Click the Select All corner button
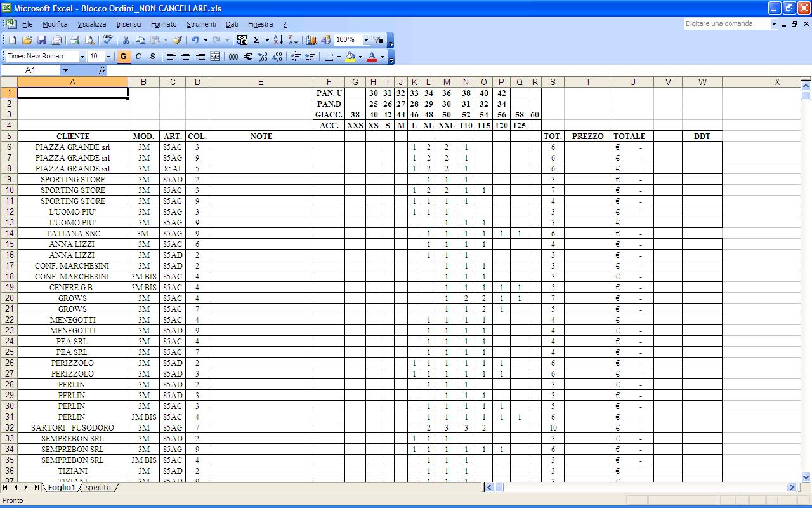The image size is (812, 508). click(x=9, y=82)
